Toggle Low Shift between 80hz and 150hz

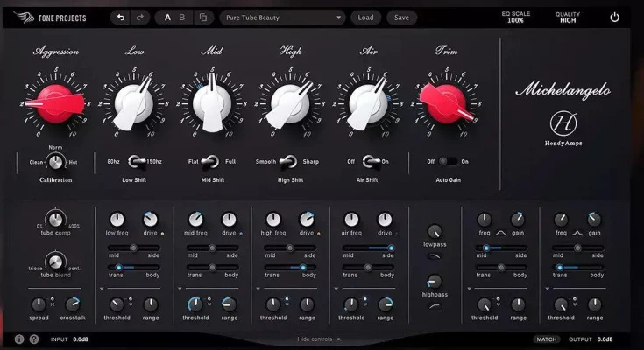pos(136,161)
